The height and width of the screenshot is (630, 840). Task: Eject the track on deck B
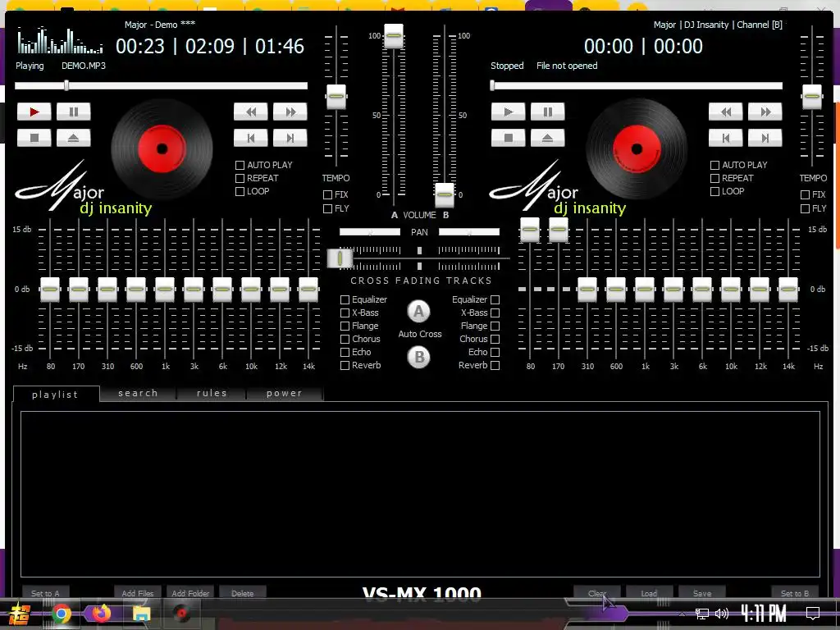547,138
